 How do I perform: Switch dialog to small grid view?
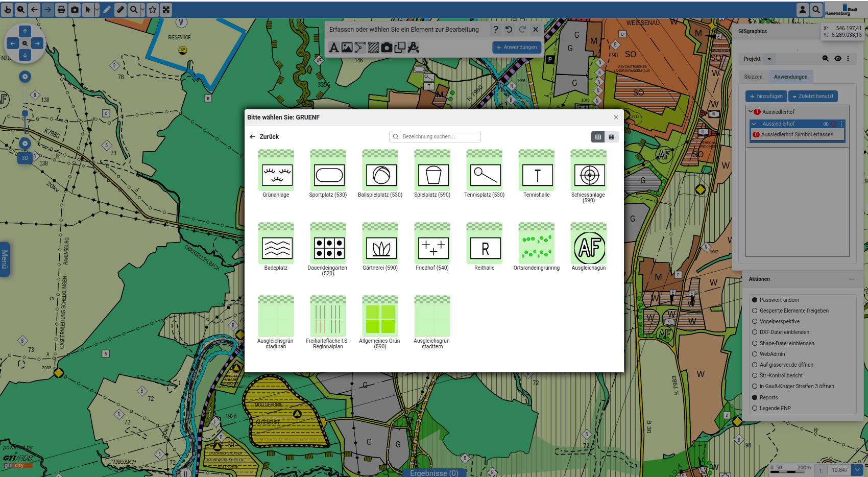pyautogui.click(x=611, y=137)
